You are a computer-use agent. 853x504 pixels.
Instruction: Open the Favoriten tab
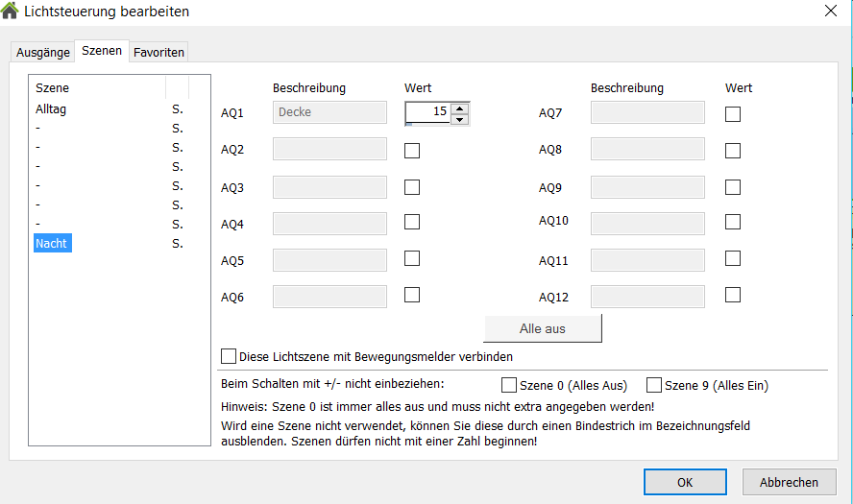[x=158, y=52]
